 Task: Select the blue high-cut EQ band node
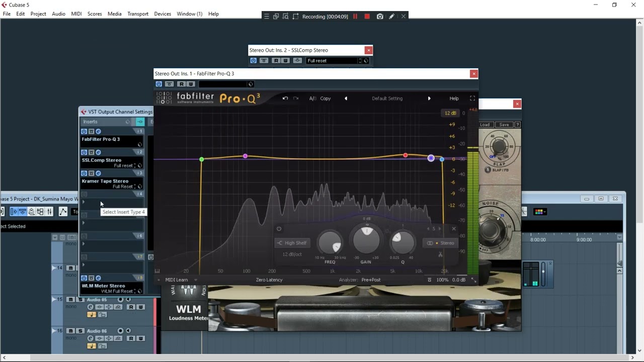click(442, 159)
